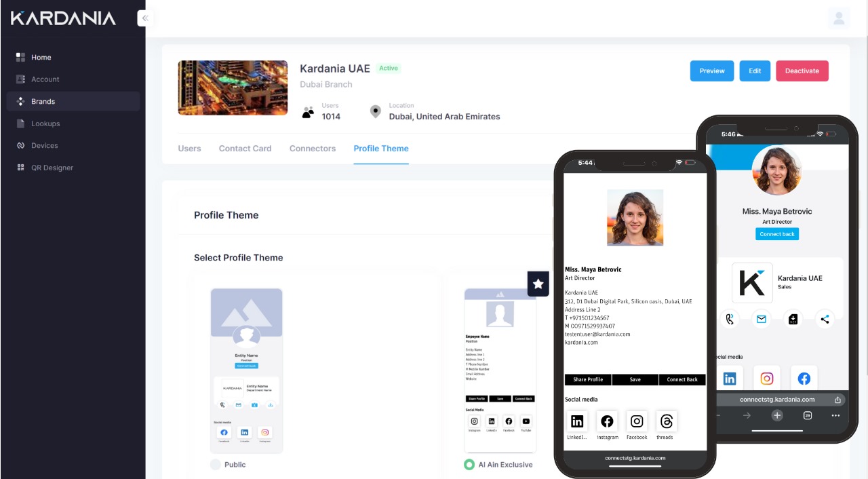868x479 pixels.
Task: Click the Edit button
Action: [755, 71]
